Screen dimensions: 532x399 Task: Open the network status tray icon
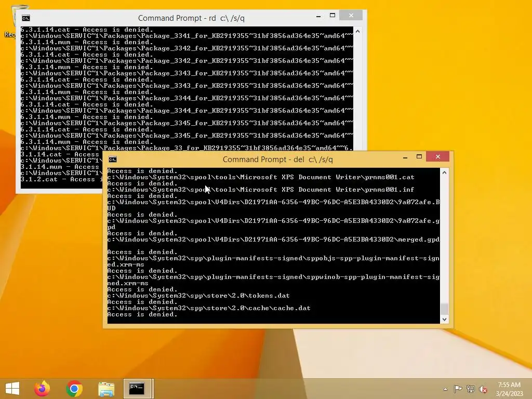[x=470, y=389]
